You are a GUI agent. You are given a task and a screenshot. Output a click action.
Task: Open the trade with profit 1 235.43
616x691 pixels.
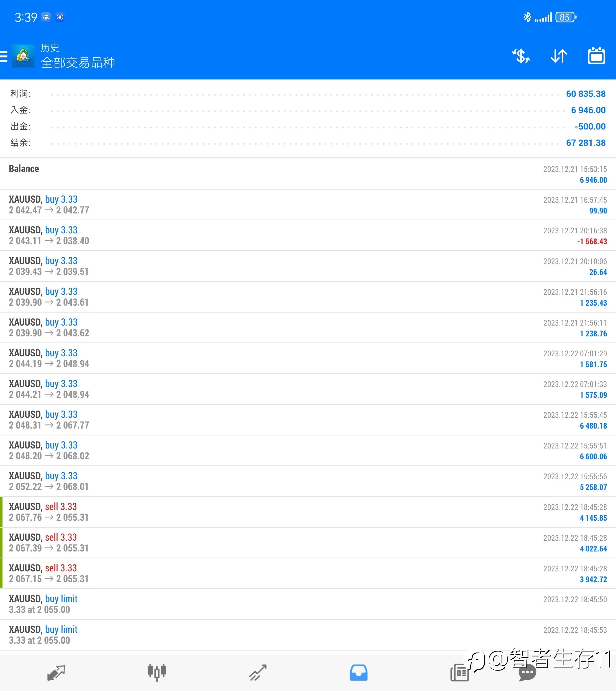308,297
